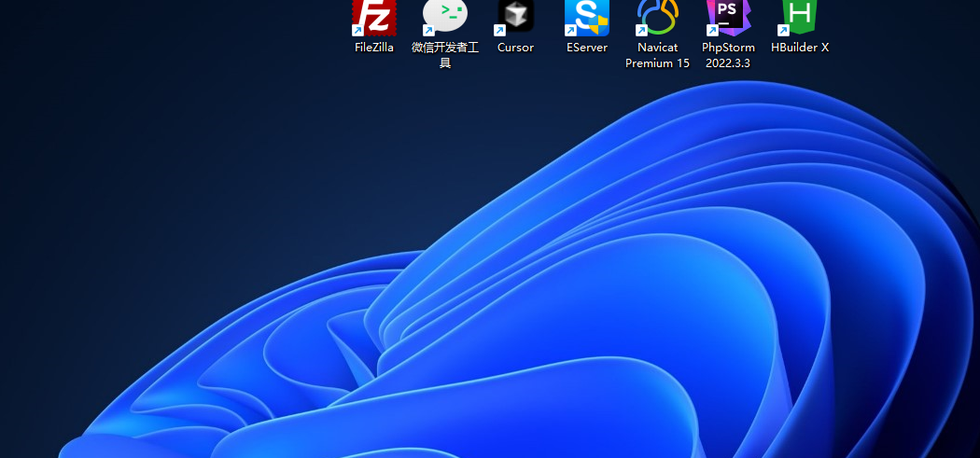
Task: Click the shortcut arrow overlay on Cursor
Action: tap(499, 31)
